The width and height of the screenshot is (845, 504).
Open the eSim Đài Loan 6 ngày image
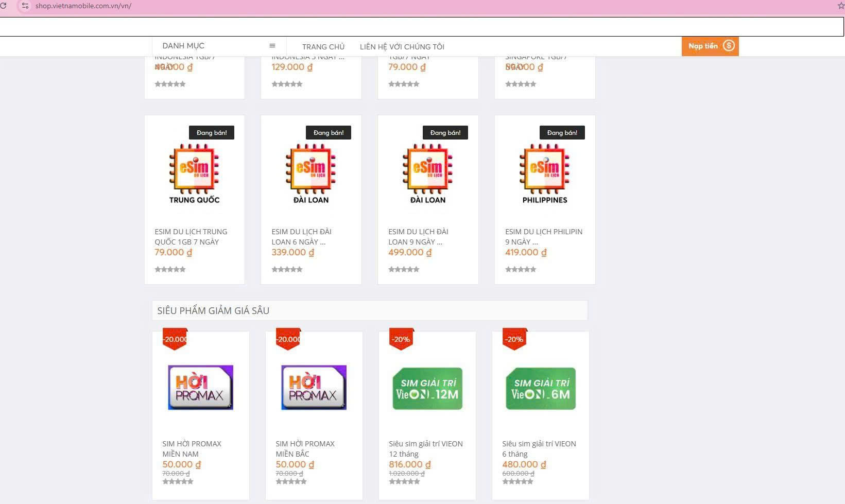tap(311, 173)
